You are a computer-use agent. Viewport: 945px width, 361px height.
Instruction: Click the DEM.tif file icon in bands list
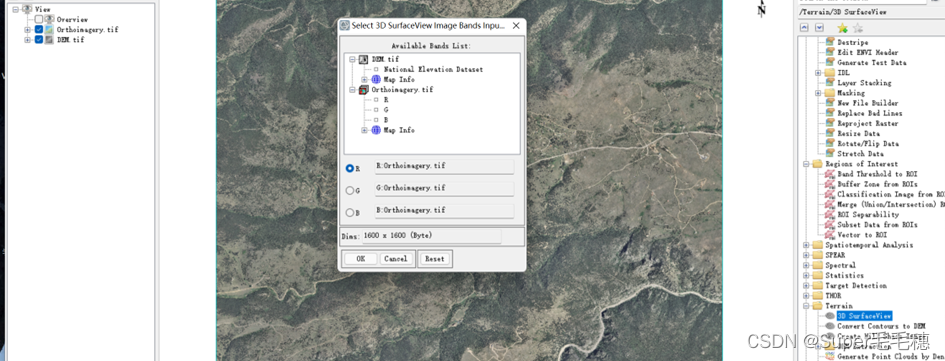pyautogui.click(x=363, y=59)
